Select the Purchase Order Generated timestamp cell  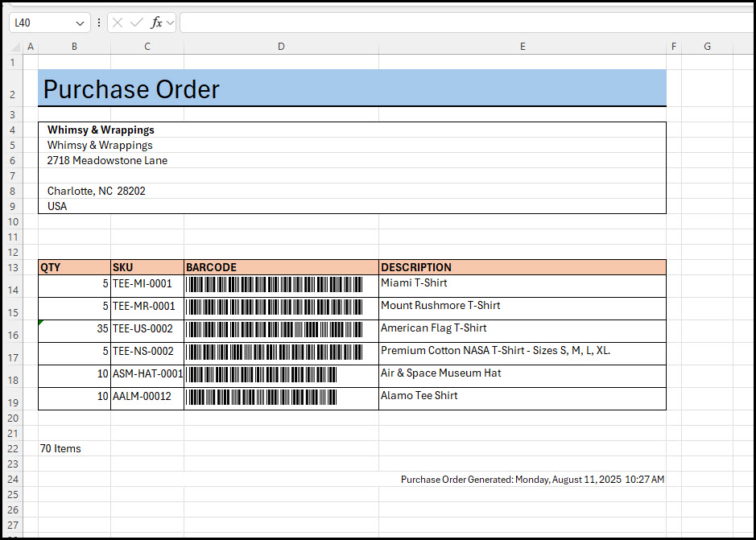pyautogui.click(x=532, y=479)
